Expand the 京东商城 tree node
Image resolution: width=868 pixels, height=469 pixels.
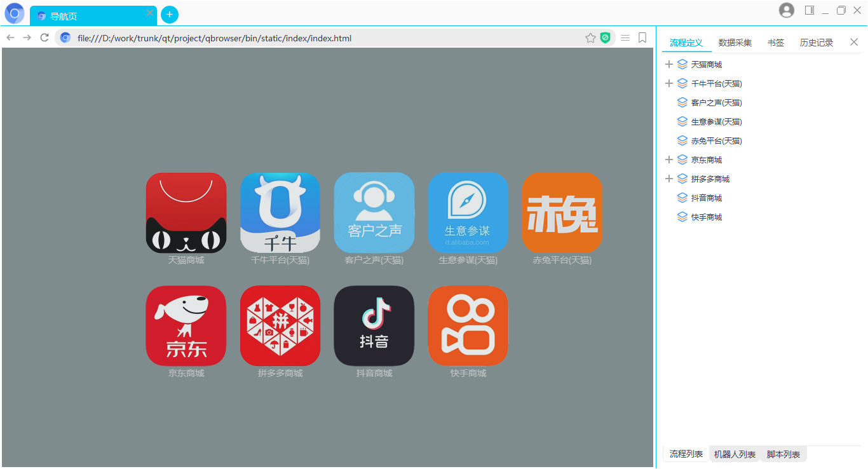pyautogui.click(x=668, y=160)
